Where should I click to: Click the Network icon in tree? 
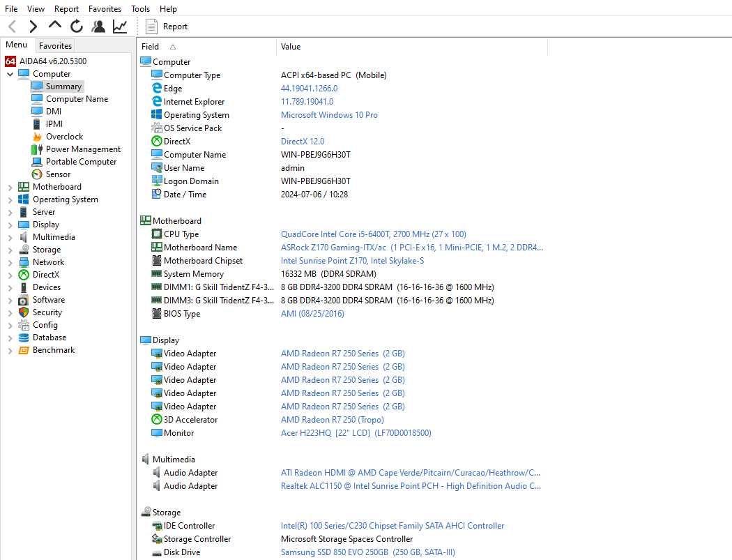(23, 262)
